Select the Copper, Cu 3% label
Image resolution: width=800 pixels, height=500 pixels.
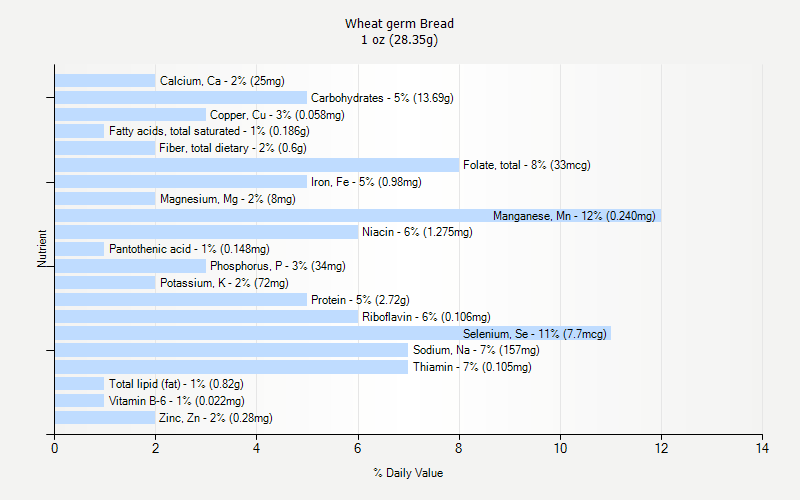(x=277, y=114)
